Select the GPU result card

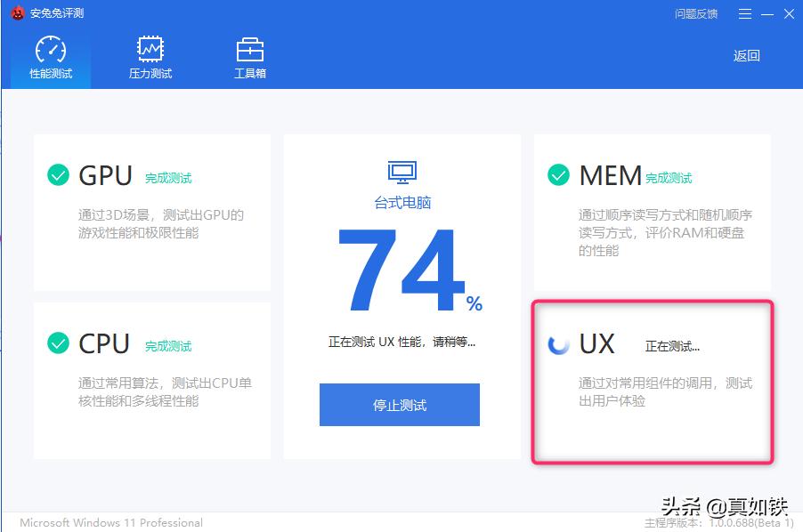tap(151, 212)
